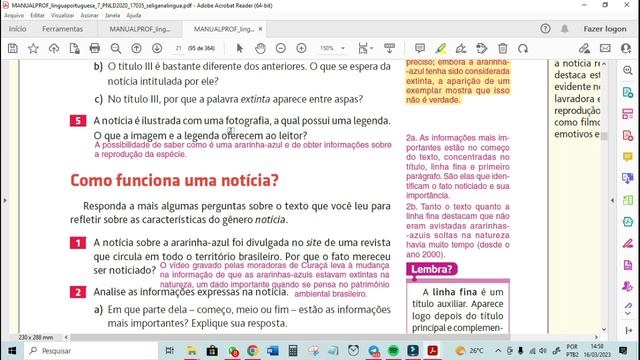The width and height of the screenshot is (640, 360).
Task: Click the scrolling mode keyboard icon
Action: coord(390,48)
